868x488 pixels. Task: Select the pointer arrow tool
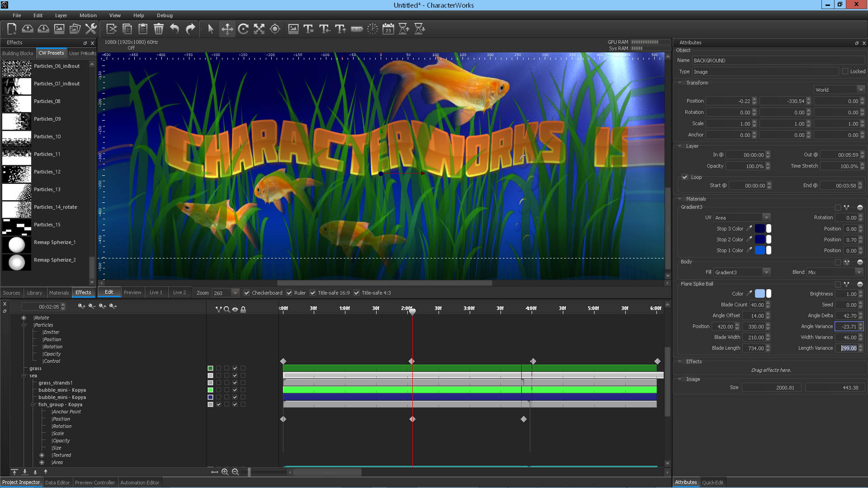click(210, 29)
